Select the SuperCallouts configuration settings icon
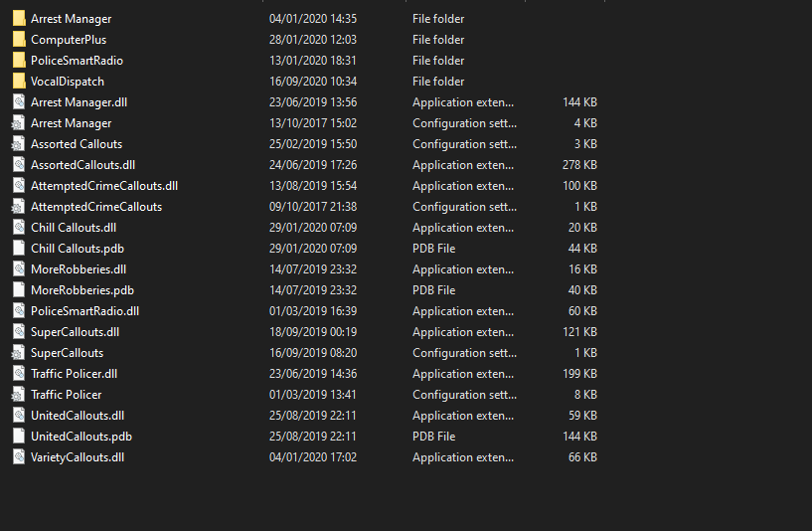Viewport: 812px width, 531px height. click(19, 353)
